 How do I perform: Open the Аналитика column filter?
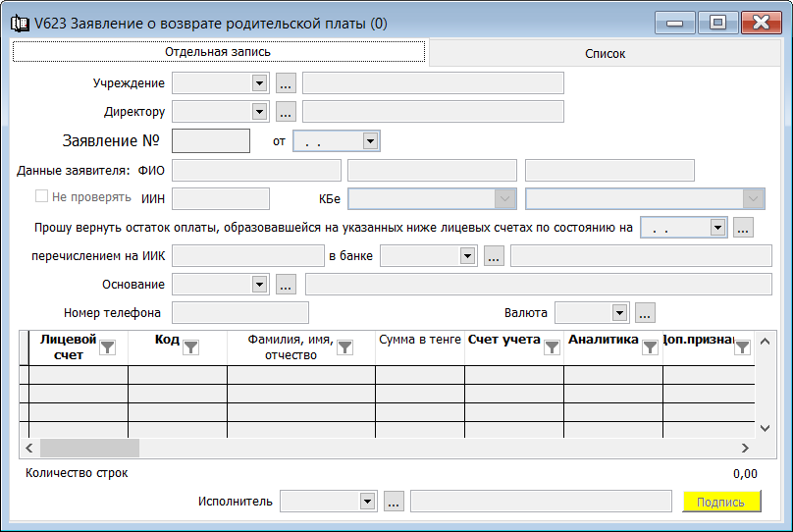pos(650,347)
